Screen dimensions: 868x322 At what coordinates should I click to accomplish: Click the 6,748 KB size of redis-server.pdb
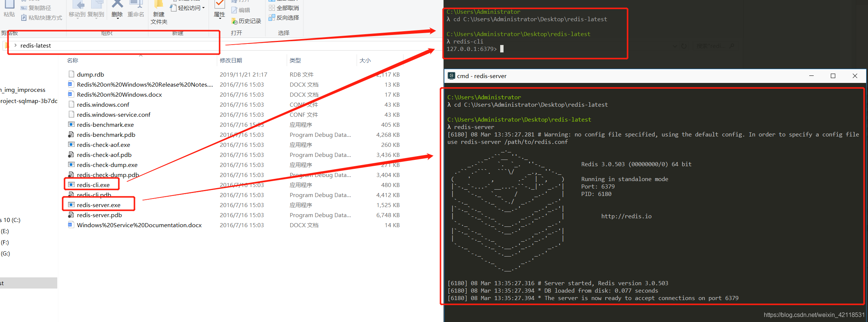[388, 215]
